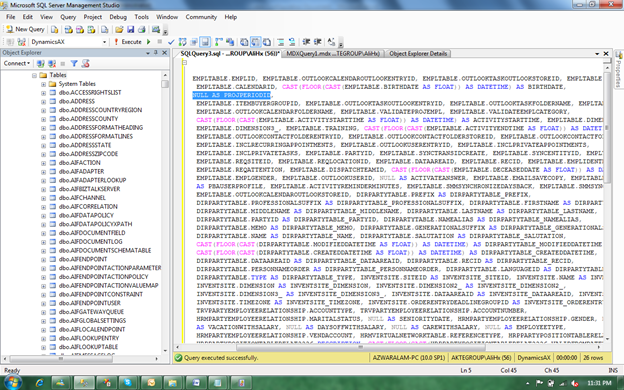The image size is (624, 390).
Task: Open the Connect dropdown in Object Explorer
Action: [x=17, y=63]
